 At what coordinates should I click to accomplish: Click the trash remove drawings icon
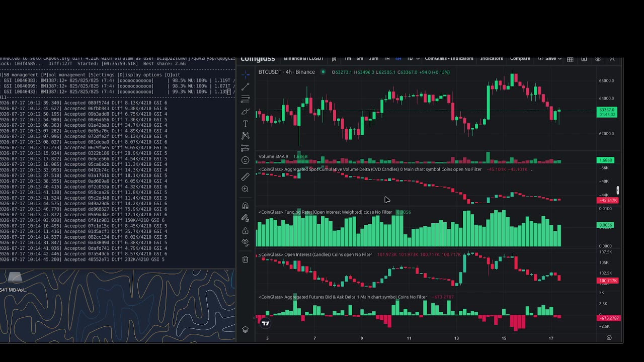click(246, 259)
